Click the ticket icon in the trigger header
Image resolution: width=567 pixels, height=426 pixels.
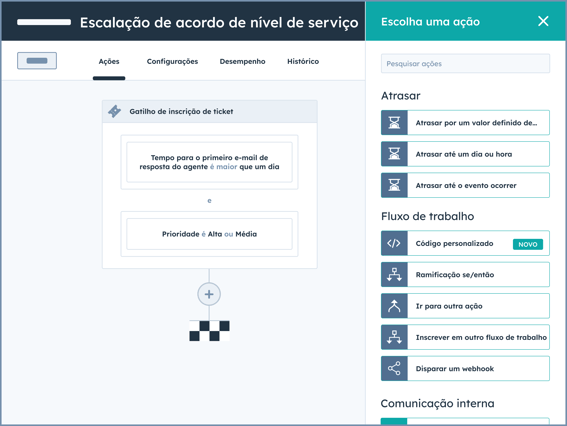tap(115, 111)
